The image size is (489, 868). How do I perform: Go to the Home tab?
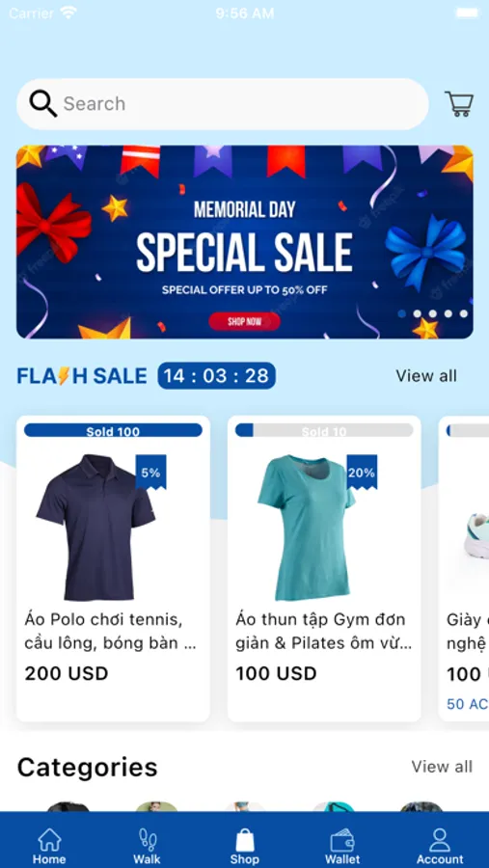(49, 847)
